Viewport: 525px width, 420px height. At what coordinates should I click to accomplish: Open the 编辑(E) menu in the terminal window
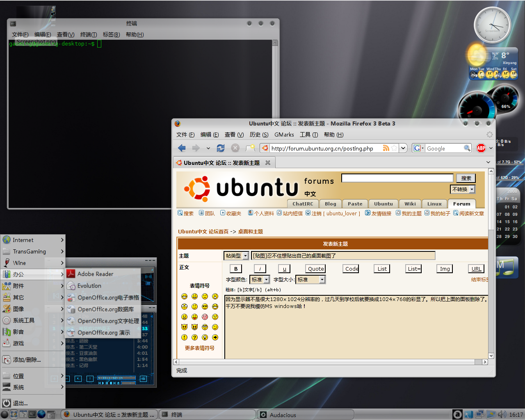[43, 34]
